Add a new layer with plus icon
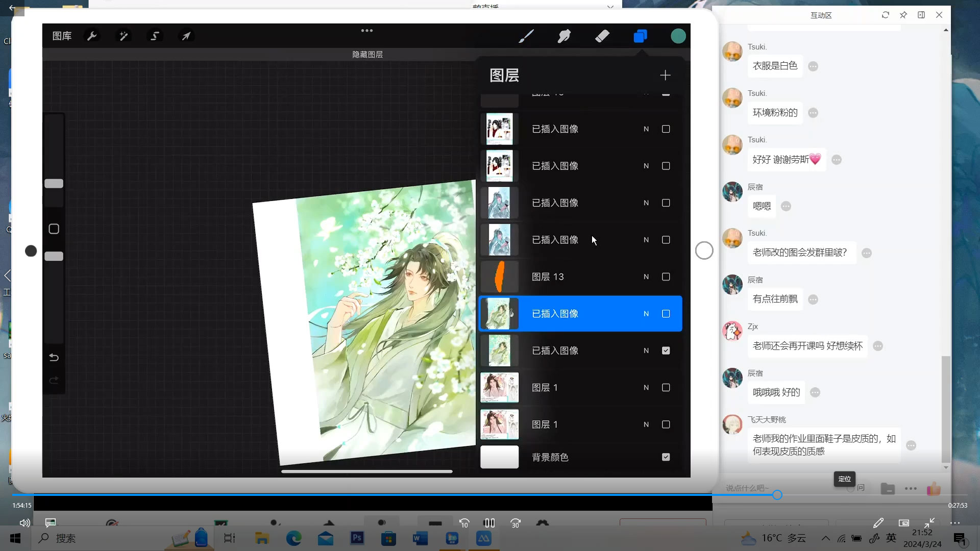This screenshot has height=551, width=980. click(665, 76)
